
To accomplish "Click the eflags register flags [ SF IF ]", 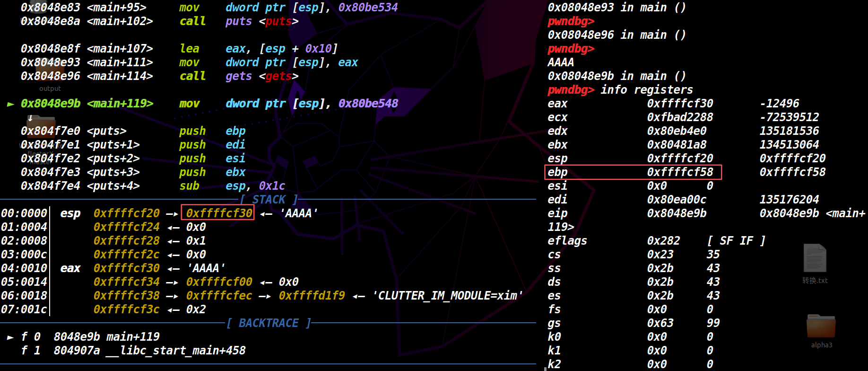I will (x=736, y=241).
